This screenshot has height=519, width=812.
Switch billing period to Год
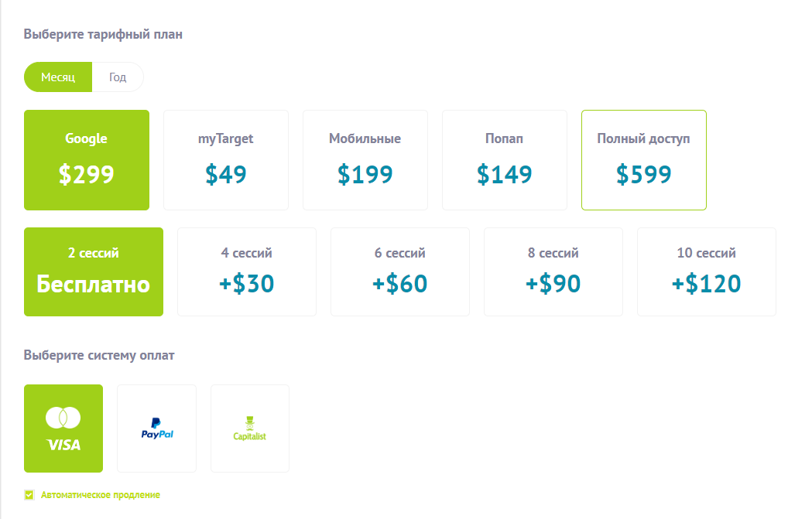coord(118,77)
